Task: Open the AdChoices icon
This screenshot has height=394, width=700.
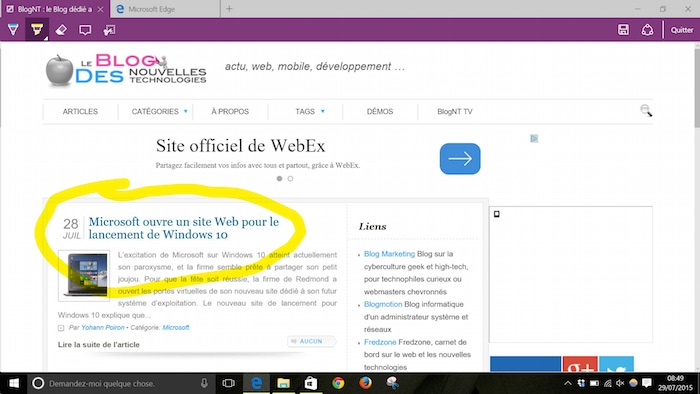Action: click(x=534, y=138)
